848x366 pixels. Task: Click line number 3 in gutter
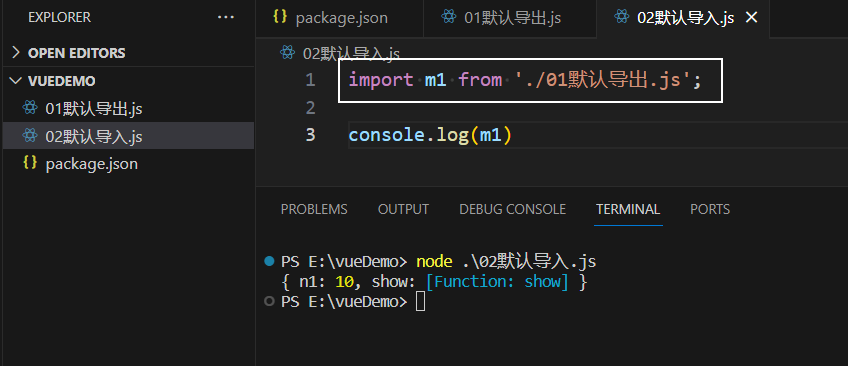310,135
